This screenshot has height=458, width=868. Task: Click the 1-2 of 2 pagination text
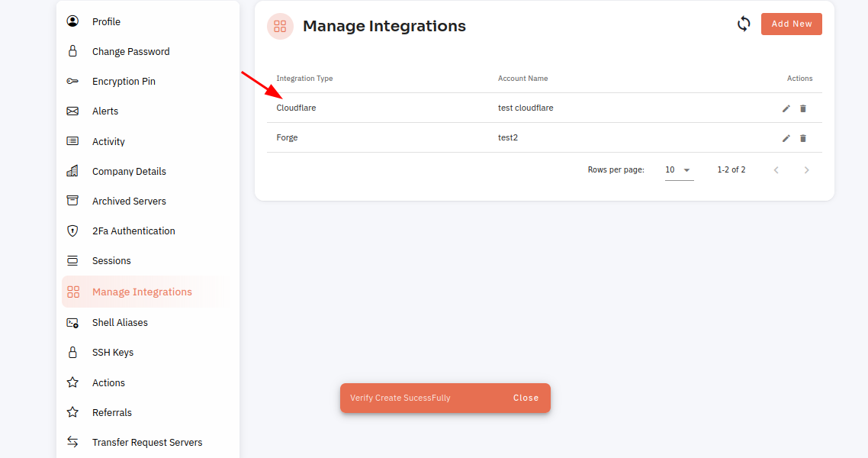click(x=731, y=170)
